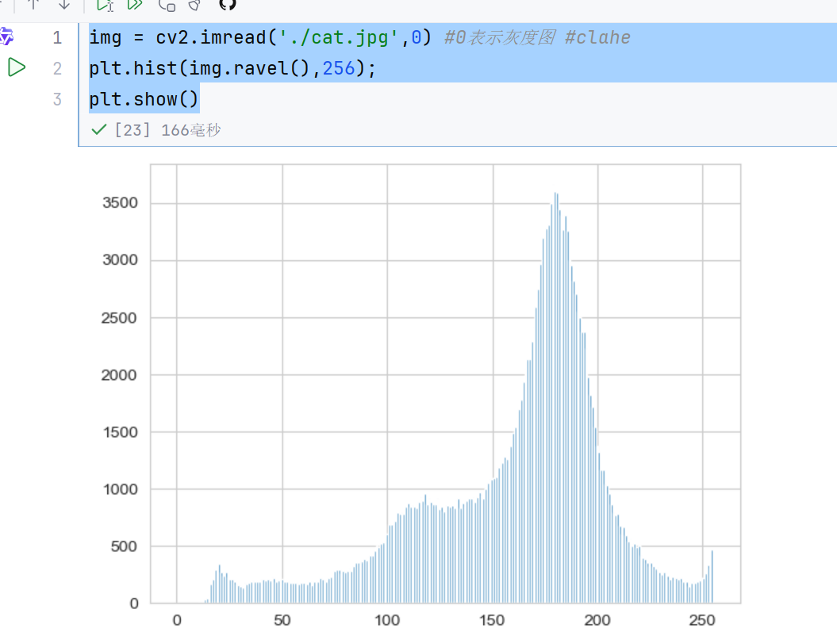This screenshot has height=644, width=837.
Task: Click the y-axis label 2000
Action: pos(119,375)
